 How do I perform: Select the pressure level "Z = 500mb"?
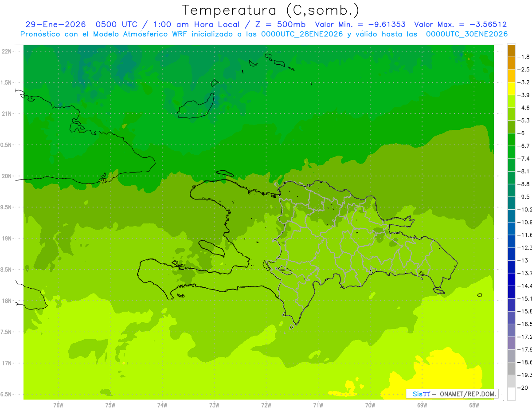(278, 24)
